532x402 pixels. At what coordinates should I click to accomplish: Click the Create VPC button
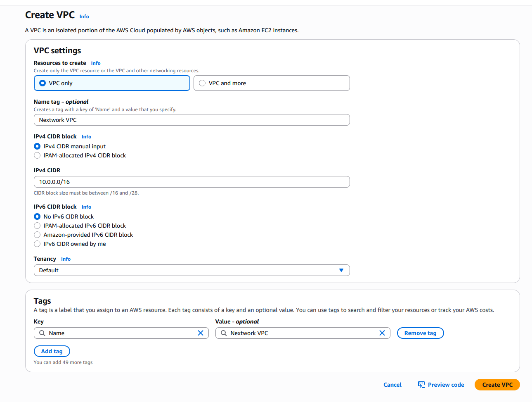click(497, 385)
